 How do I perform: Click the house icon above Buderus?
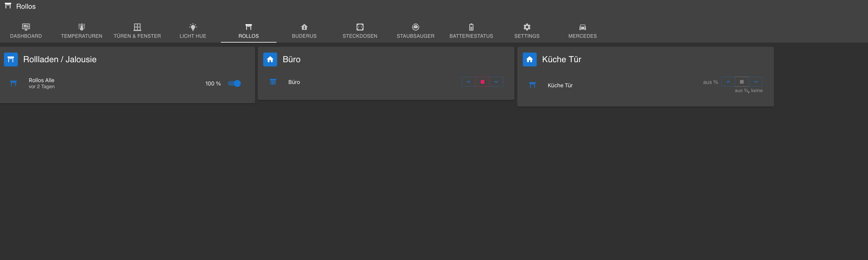(304, 27)
